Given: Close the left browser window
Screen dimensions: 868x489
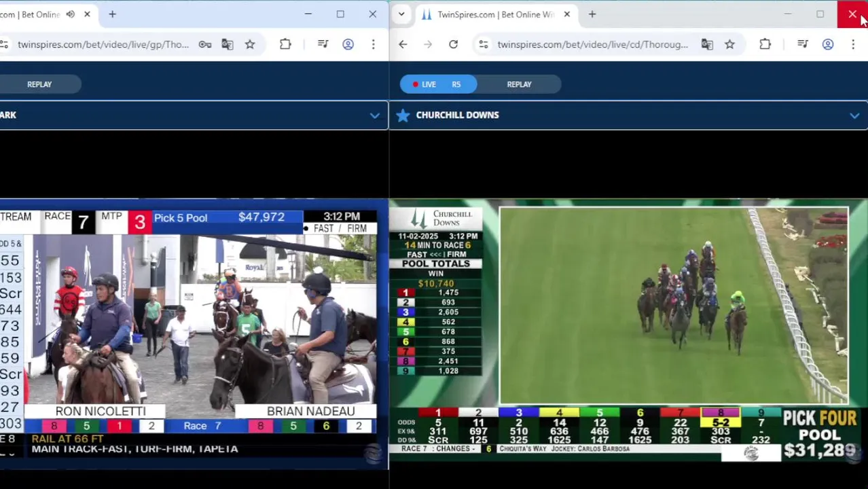Looking at the screenshot, I should pos(372,14).
